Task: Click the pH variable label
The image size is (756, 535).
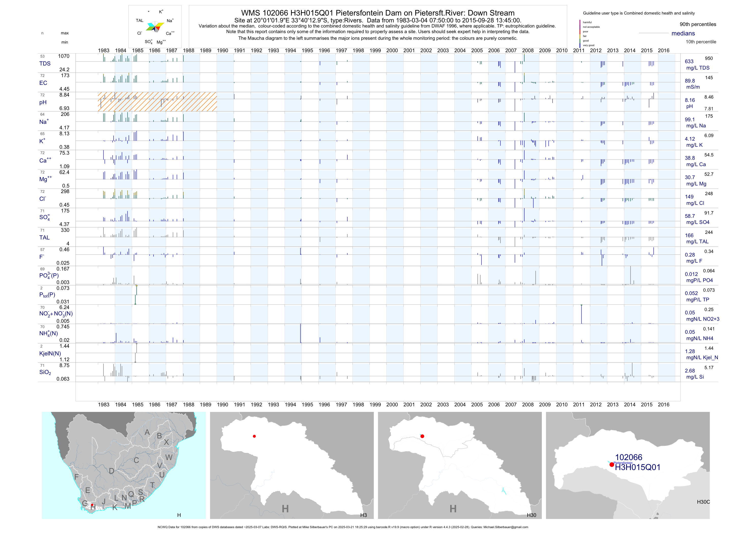Action: 43,102
